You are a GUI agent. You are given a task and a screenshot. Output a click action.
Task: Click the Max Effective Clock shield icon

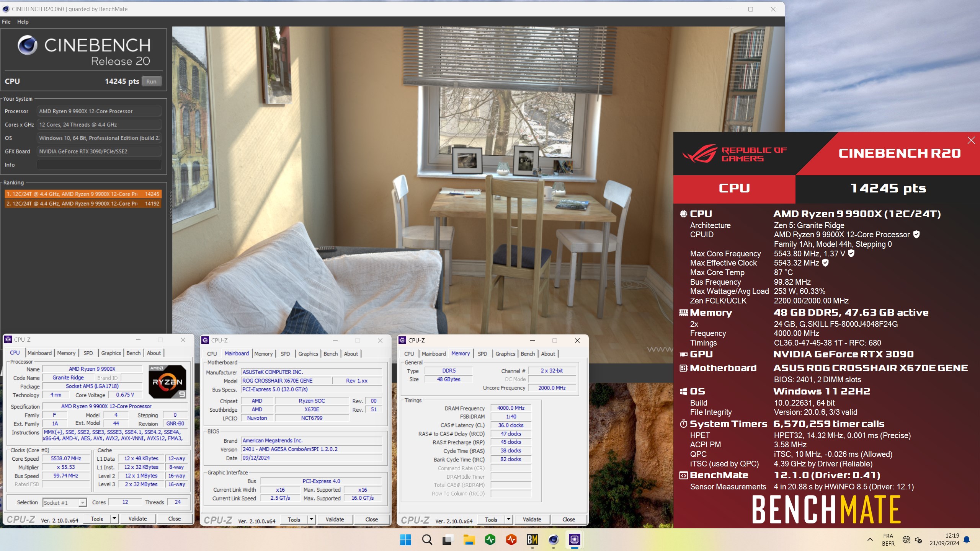[825, 262]
